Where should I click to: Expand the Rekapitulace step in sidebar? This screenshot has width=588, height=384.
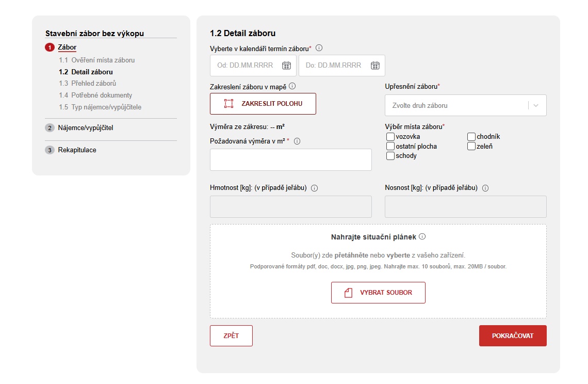pos(77,150)
